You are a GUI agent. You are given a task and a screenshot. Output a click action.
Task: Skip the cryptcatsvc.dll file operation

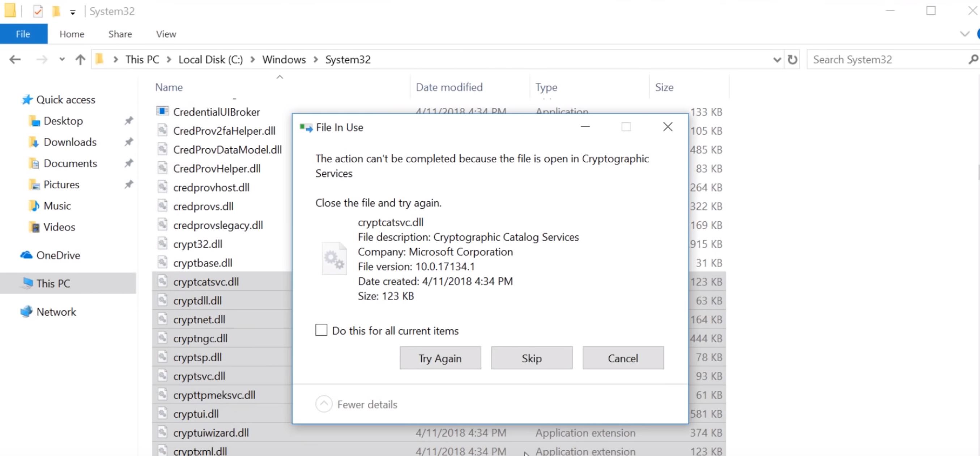[x=532, y=358]
